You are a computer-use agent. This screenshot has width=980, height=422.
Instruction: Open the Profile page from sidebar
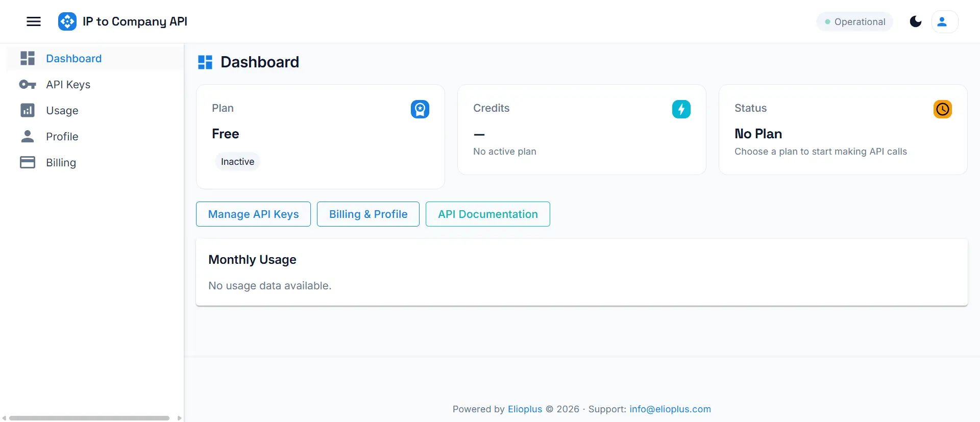[x=95, y=136]
